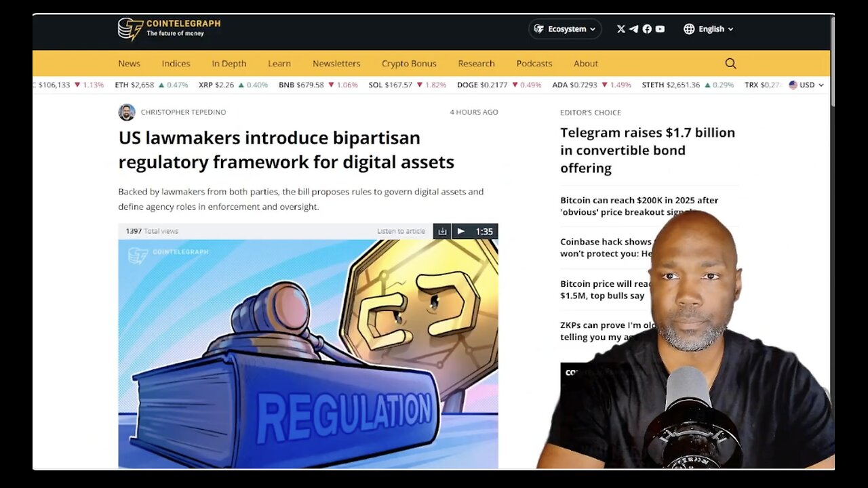Click the ETH $2,658 ticker entry
Screen dimensions: 868x488
(151, 85)
